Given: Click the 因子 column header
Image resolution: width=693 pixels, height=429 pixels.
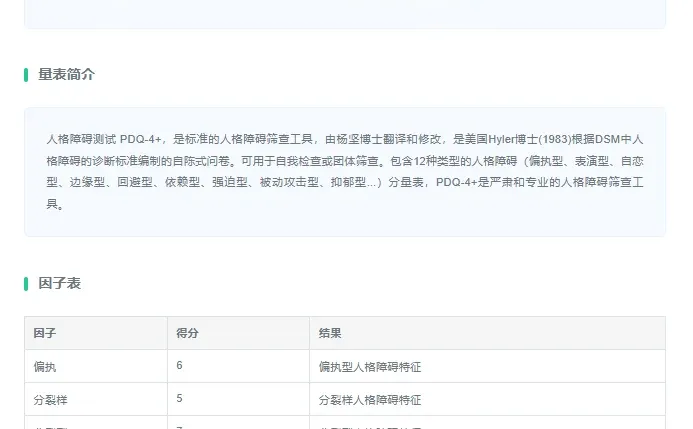Looking at the screenshot, I should point(96,333).
